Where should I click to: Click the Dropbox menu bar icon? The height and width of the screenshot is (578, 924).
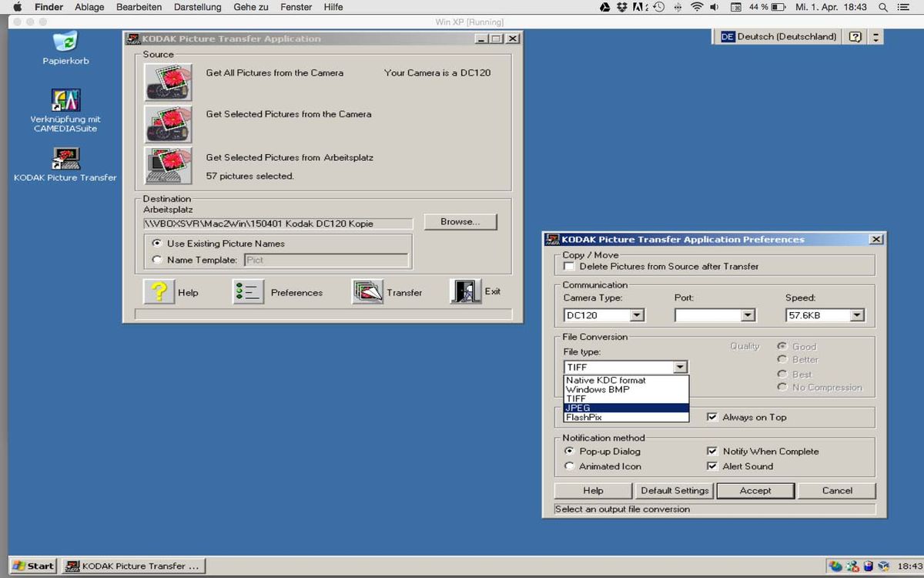coord(622,7)
